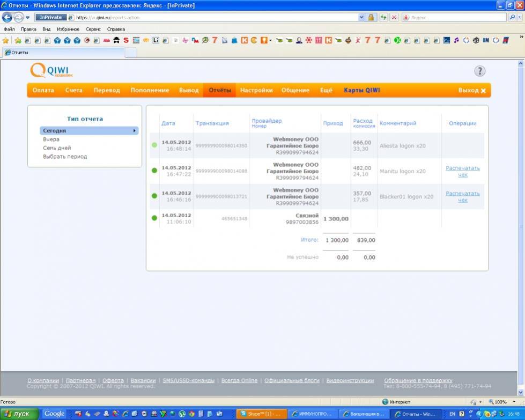
Task: Select Выбрать период report option
Action: 65,157
